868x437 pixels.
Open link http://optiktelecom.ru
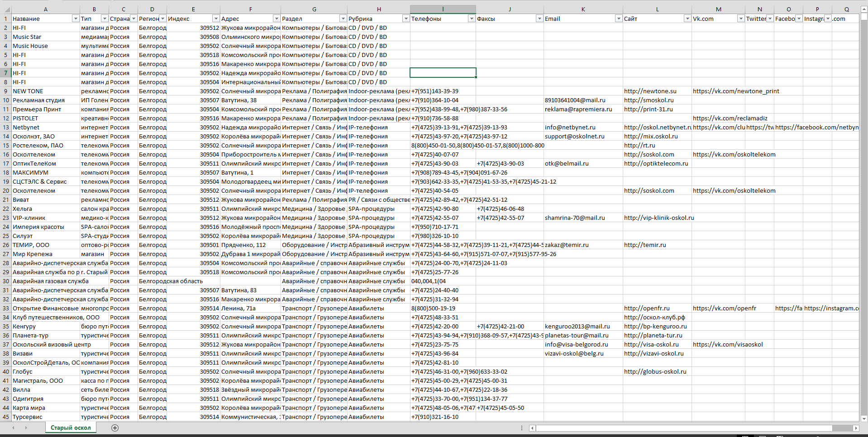656,163
